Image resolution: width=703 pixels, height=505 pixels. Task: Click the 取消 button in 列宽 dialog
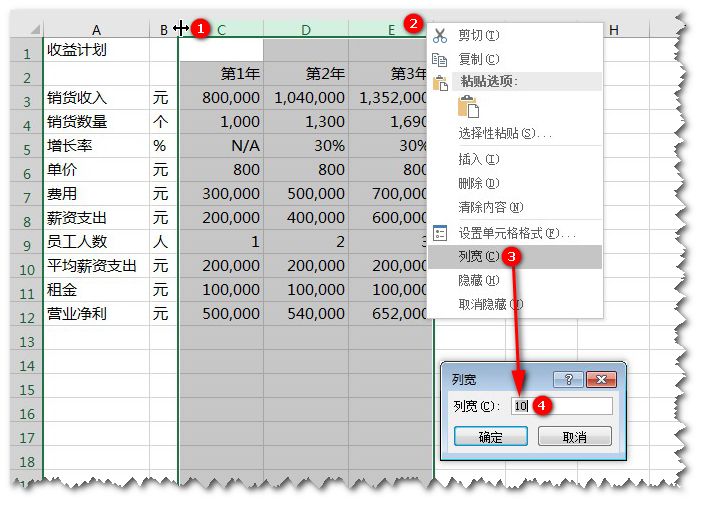(575, 436)
